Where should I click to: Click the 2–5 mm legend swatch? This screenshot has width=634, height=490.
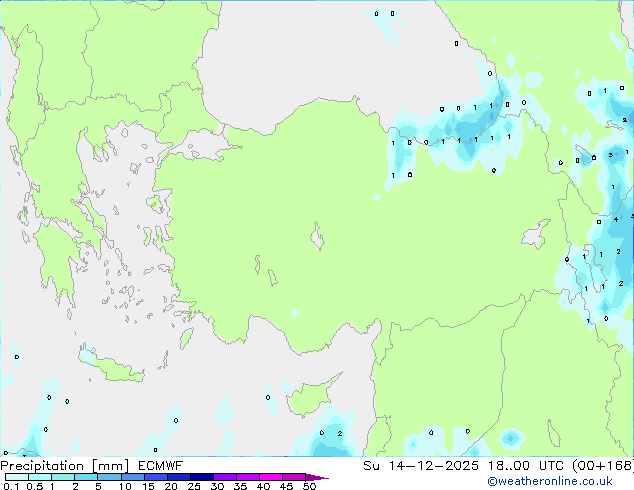pyautogui.click(x=86, y=477)
